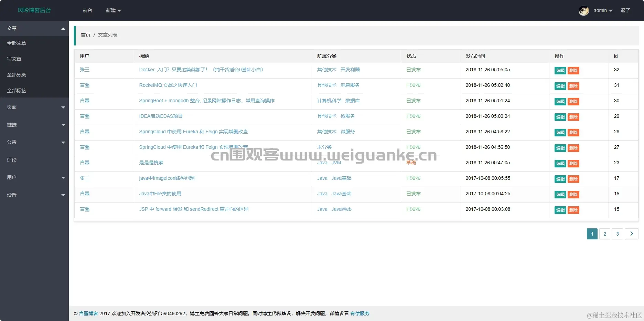Click the admin user avatar
This screenshot has width=644, height=321.
click(x=583, y=11)
